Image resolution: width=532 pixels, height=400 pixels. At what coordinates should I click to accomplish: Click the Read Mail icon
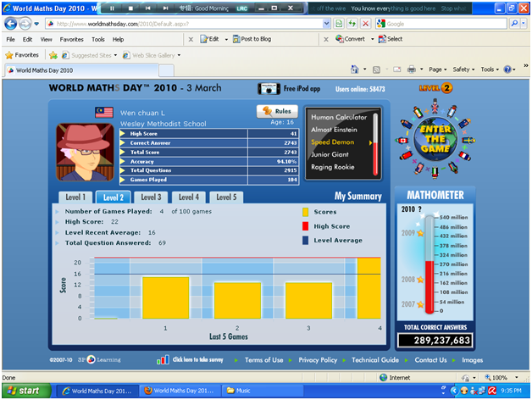[397, 69]
